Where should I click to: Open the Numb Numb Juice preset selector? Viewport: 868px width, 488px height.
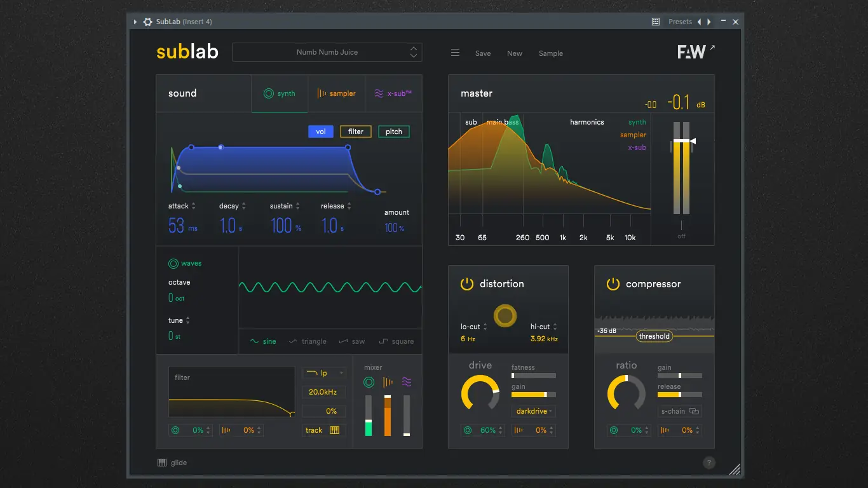pyautogui.click(x=327, y=52)
